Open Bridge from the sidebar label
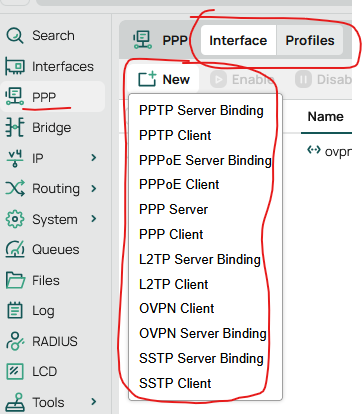The height and width of the screenshot is (414, 363). (51, 127)
